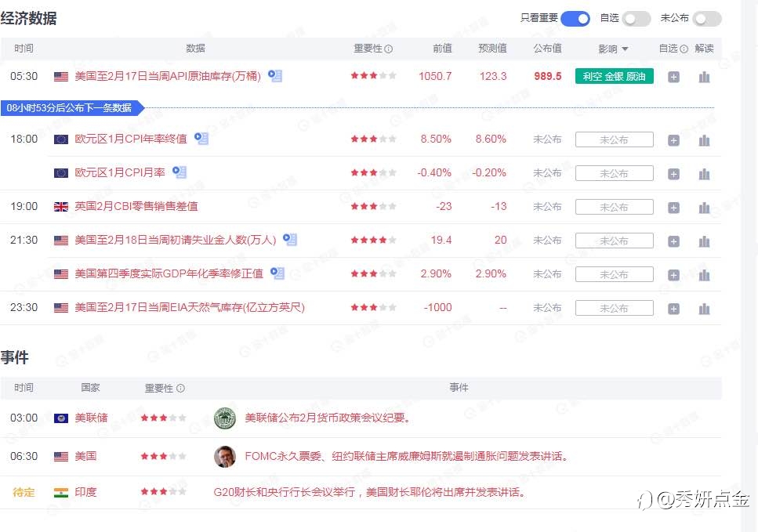Add EIA天然气库存 row to watchlist

[x=673, y=309]
